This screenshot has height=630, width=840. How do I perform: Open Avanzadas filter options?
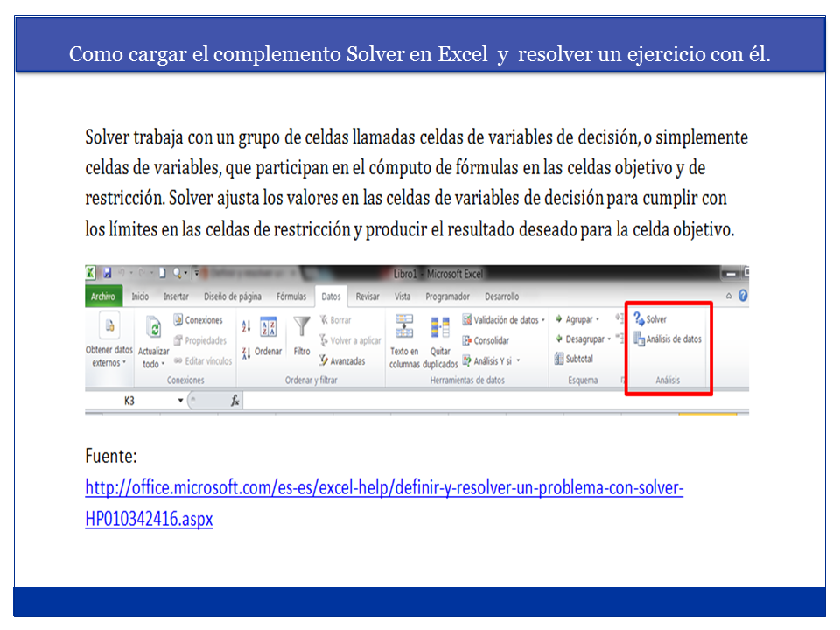(x=342, y=361)
